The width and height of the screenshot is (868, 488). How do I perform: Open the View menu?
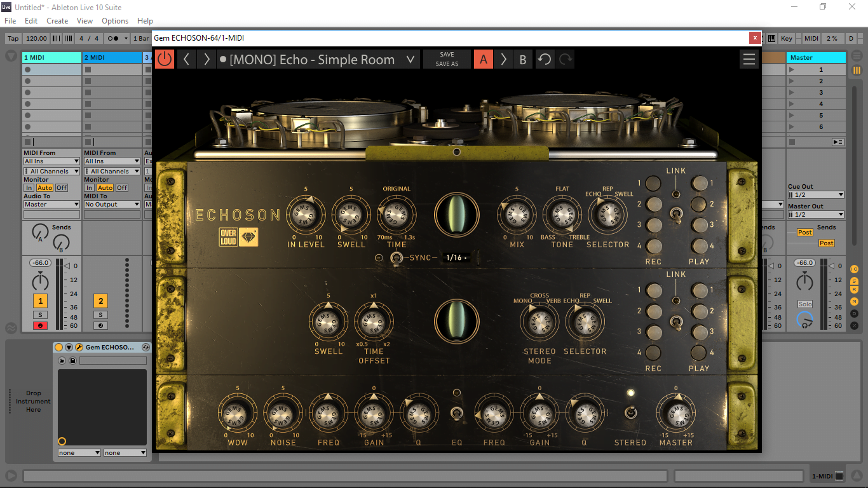pyautogui.click(x=85, y=21)
